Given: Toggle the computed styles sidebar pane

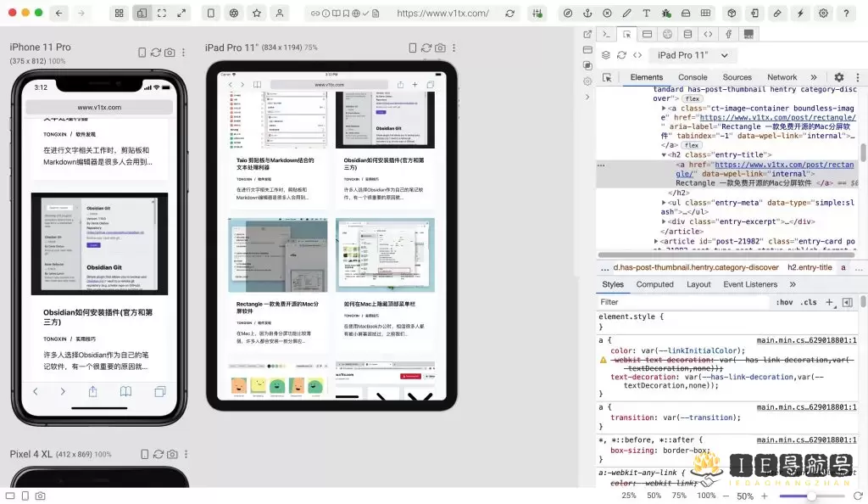Looking at the screenshot, I should coord(848,302).
